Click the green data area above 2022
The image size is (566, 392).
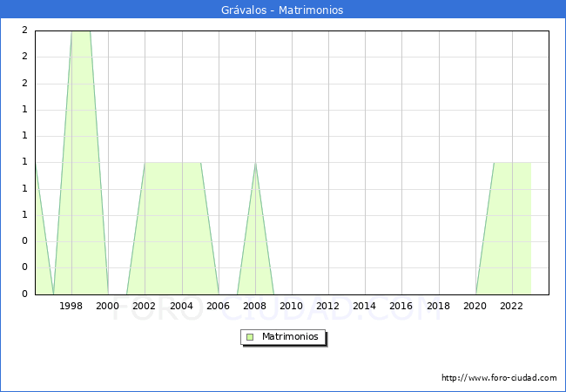click(512, 226)
